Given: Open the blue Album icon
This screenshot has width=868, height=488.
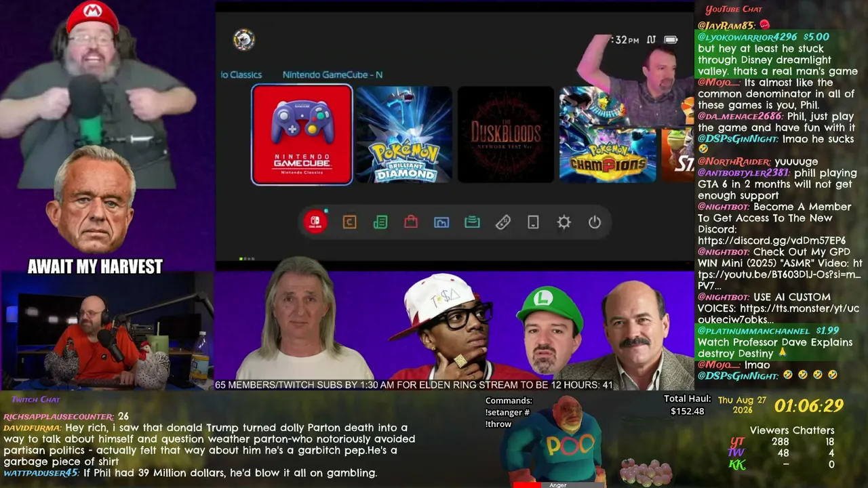Looking at the screenshot, I should (441, 222).
